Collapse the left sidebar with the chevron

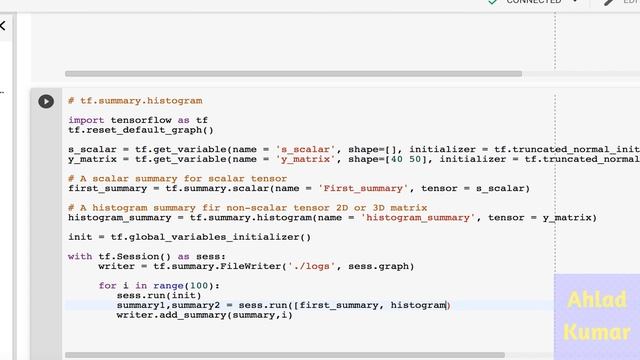[2, 26]
